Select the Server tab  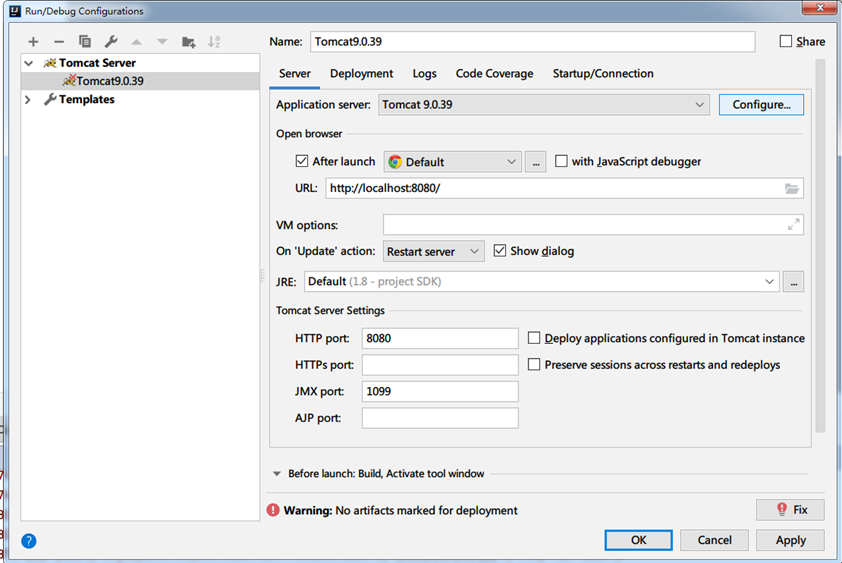tap(294, 74)
